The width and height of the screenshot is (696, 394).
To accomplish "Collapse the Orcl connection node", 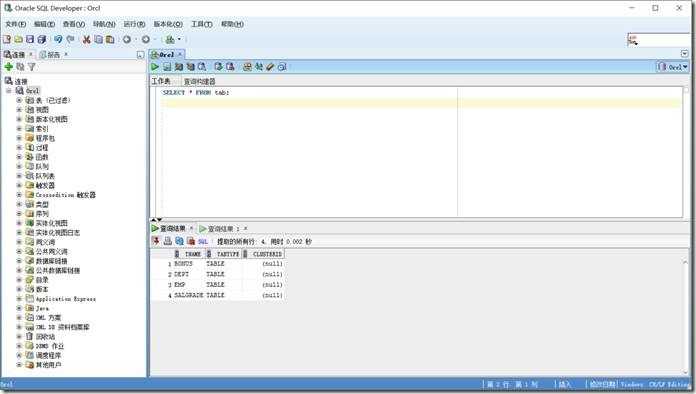I will tap(9, 91).
